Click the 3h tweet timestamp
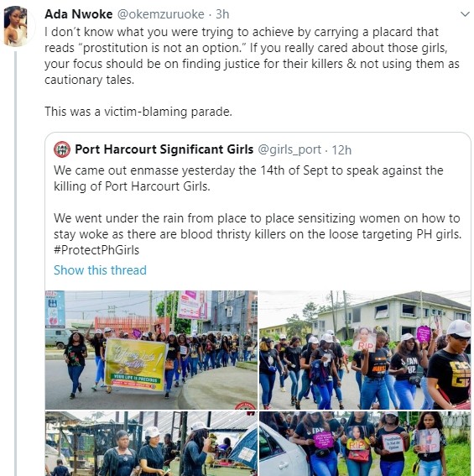Image resolution: width=474 pixels, height=476 pixels. tap(222, 14)
